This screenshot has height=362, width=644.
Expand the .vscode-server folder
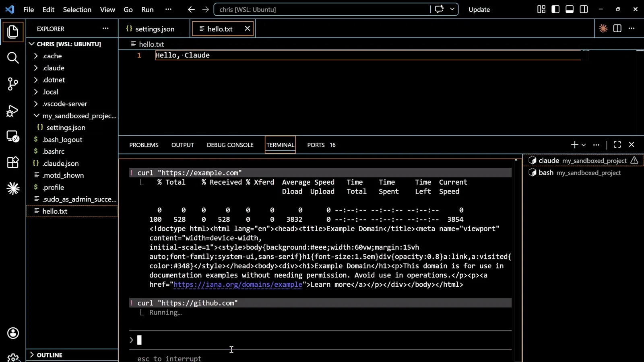click(72, 104)
